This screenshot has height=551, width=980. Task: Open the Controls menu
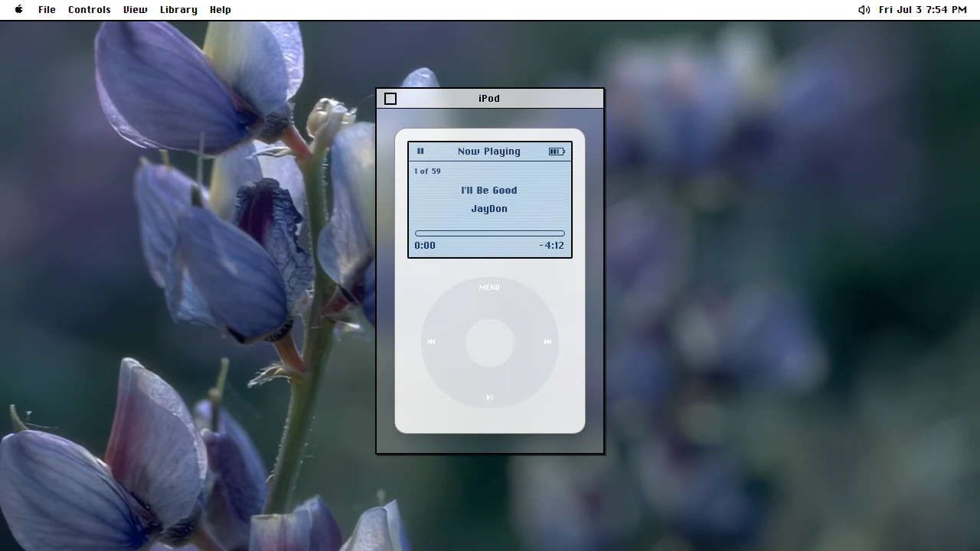pos(90,10)
